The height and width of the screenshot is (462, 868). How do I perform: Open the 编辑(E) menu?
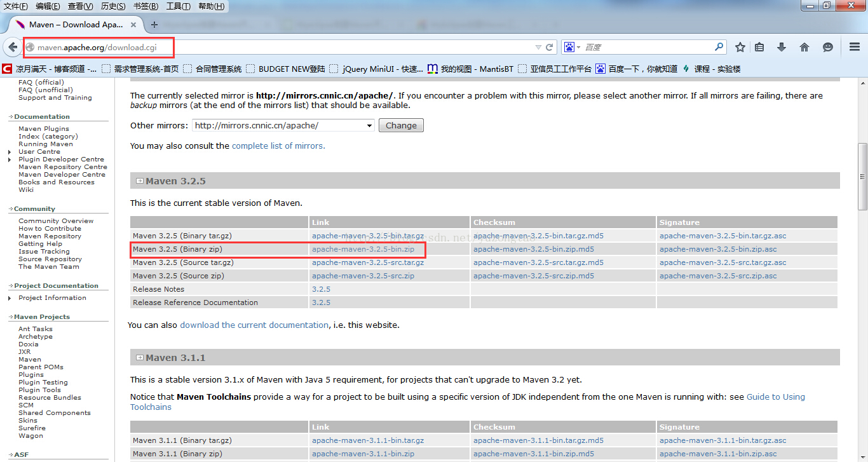click(x=48, y=6)
